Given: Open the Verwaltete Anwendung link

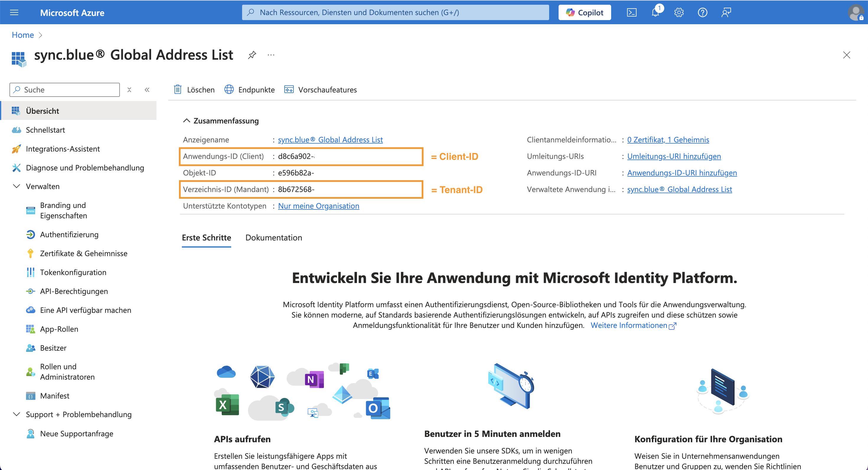Looking at the screenshot, I should click(679, 189).
